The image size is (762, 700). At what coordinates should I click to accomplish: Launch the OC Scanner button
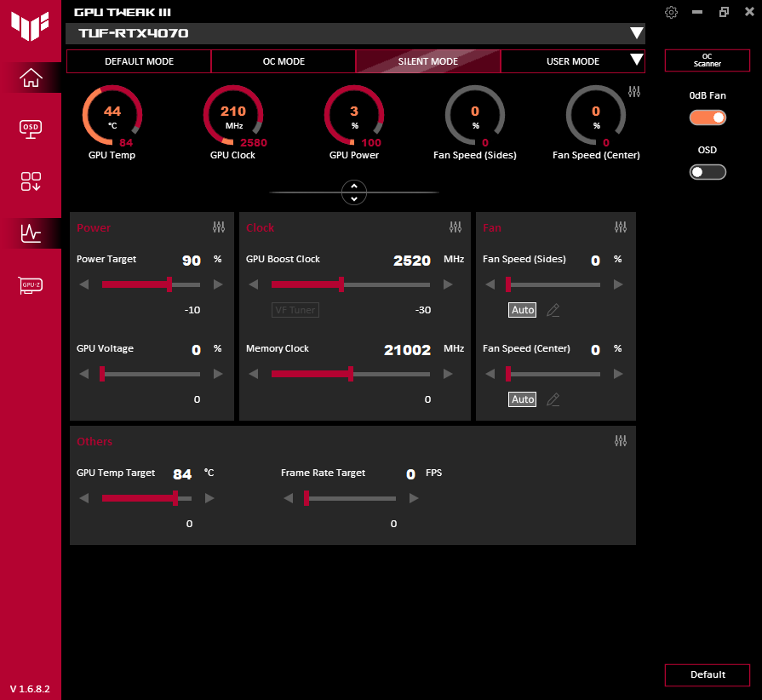click(708, 60)
